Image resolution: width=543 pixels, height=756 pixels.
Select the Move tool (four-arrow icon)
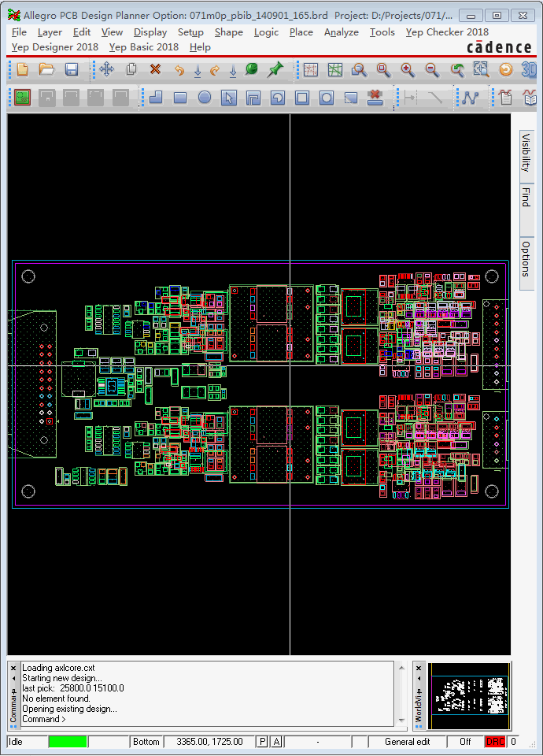pos(106,69)
